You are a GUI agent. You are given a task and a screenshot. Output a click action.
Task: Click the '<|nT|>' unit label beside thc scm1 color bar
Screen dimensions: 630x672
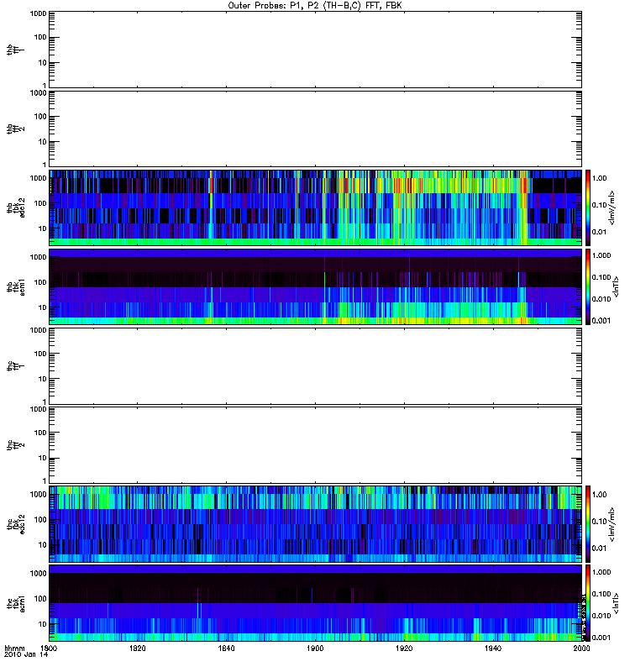tap(617, 603)
